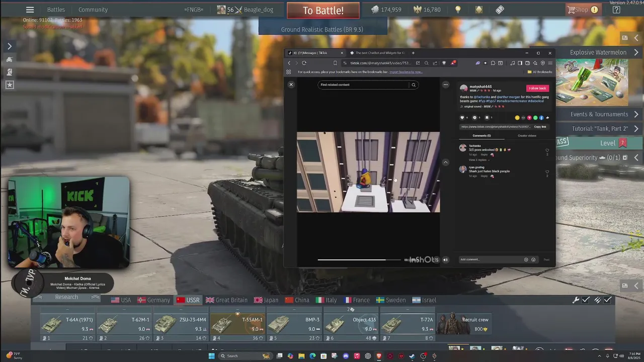Image resolution: width=644 pixels, height=362 pixels.
Task: Toggle the first checkbox beside the wrench icon
Action: (586, 300)
